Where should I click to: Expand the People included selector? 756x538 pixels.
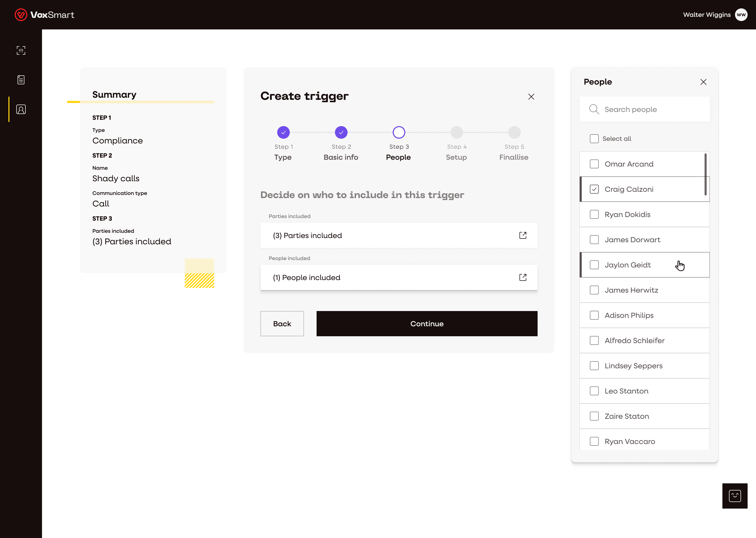click(523, 277)
